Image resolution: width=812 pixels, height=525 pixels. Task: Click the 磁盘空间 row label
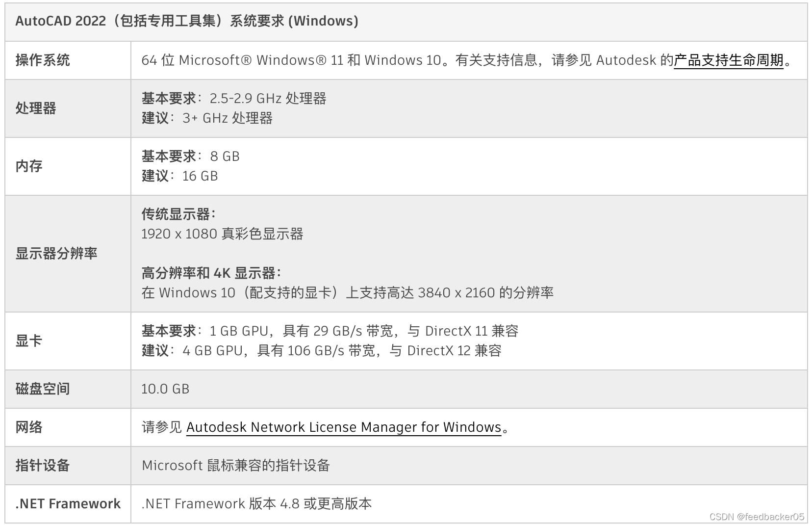coord(43,389)
